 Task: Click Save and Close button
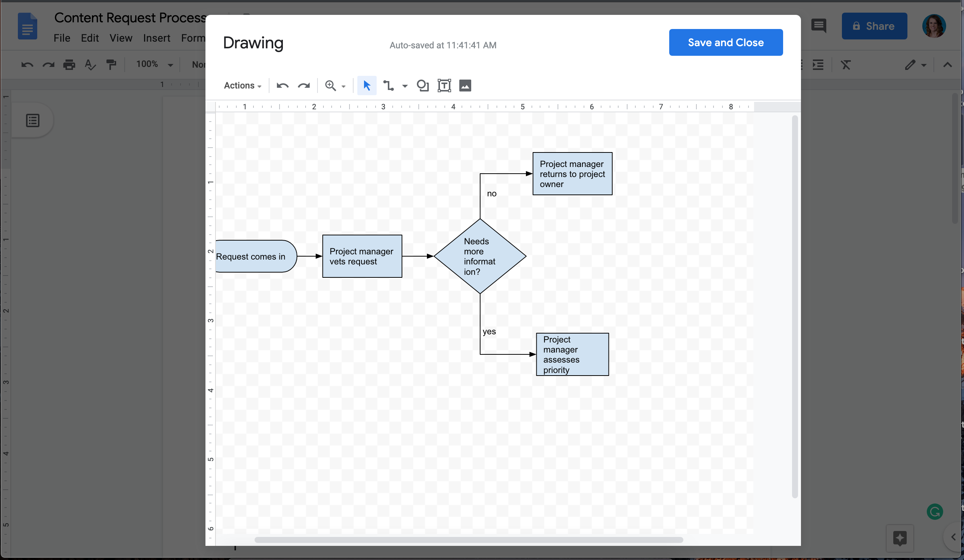pyautogui.click(x=726, y=42)
